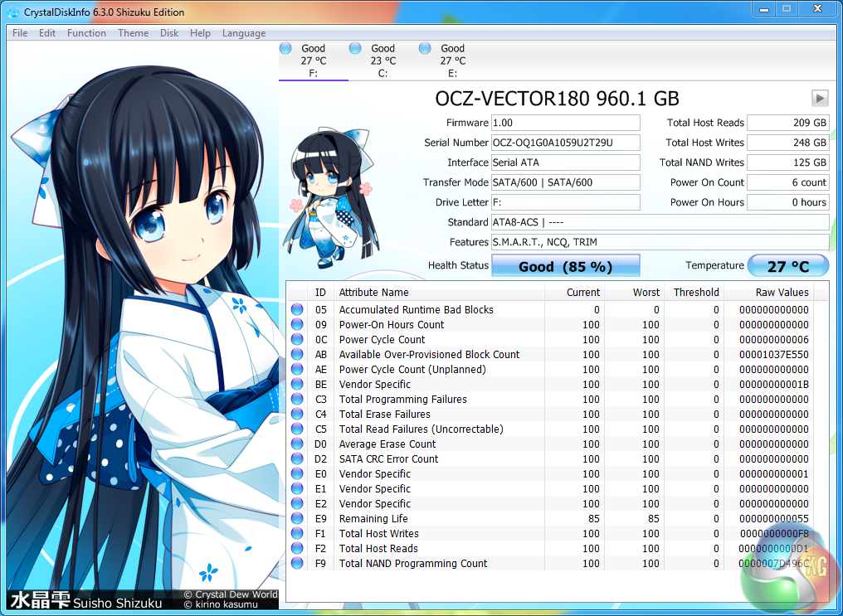The height and width of the screenshot is (616, 843).
Task: Select the F: drive tab
Action: tap(314, 61)
